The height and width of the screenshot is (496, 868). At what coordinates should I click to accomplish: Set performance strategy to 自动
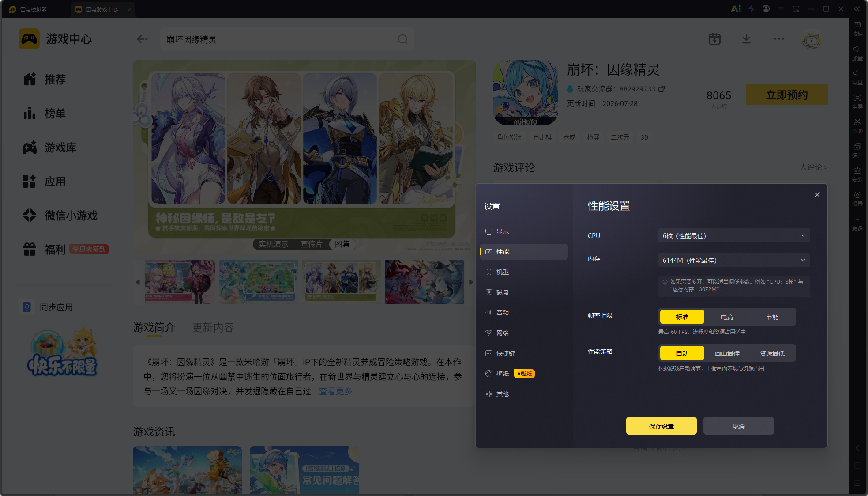point(682,353)
